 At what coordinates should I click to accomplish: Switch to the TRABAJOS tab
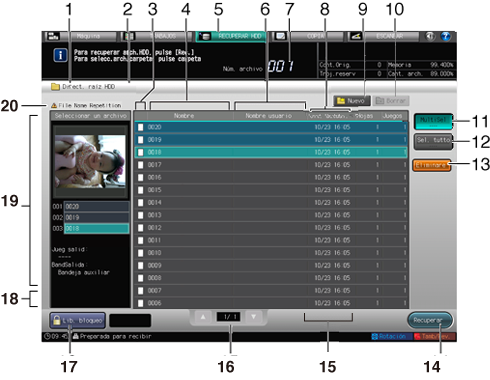156,36
